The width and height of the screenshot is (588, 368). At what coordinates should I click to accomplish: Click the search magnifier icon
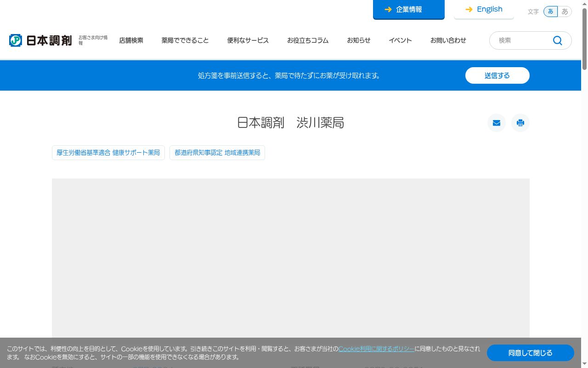point(558,40)
